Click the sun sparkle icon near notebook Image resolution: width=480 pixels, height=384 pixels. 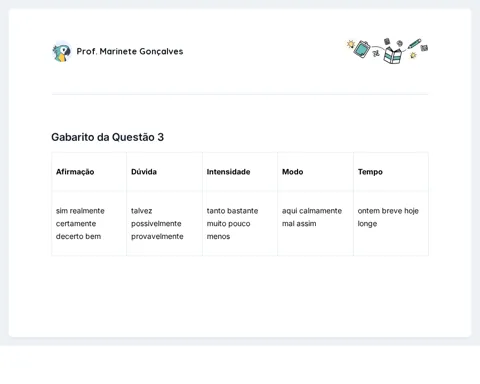pos(350,44)
